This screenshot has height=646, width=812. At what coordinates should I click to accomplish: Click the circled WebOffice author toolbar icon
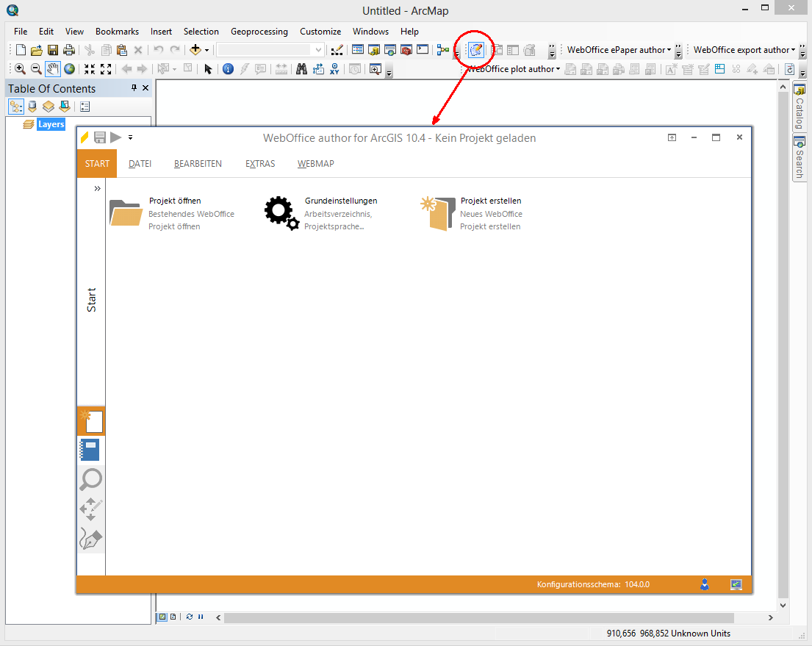click(475, 49)
